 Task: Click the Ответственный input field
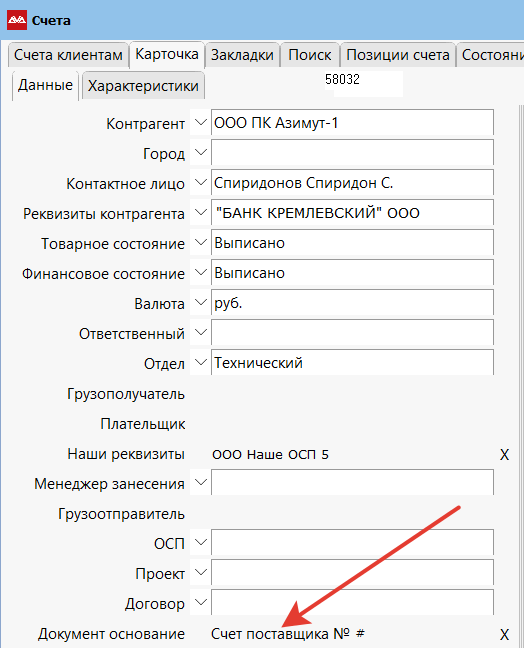(x=353, y=332)
